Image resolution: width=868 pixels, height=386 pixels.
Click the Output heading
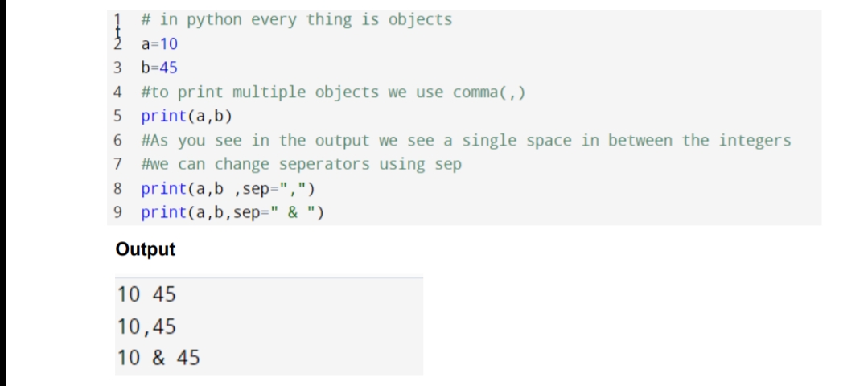[145, 249]
